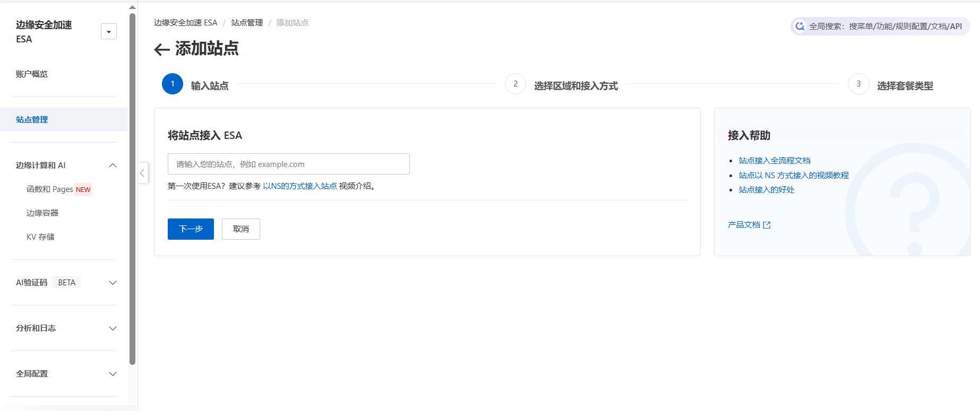Open the ESA product switcher dropdown
980x411 pixels.
pyautogui.click(x=109, y=32)
